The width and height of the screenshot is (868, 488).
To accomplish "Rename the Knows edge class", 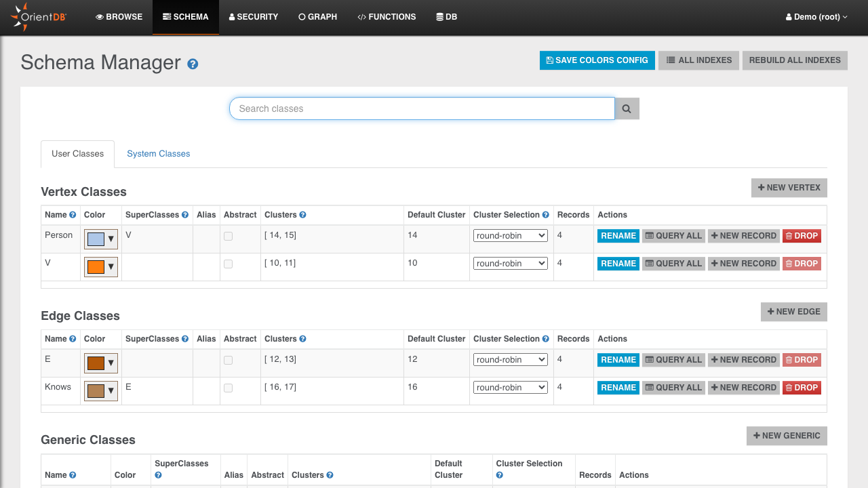I will coord(618,388).
